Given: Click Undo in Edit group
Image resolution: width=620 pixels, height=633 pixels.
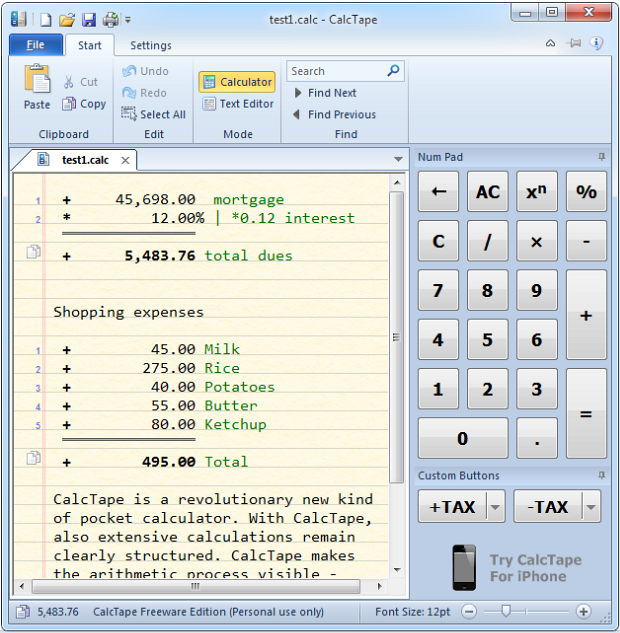Looking at the screenshot, I should point(145,71).
